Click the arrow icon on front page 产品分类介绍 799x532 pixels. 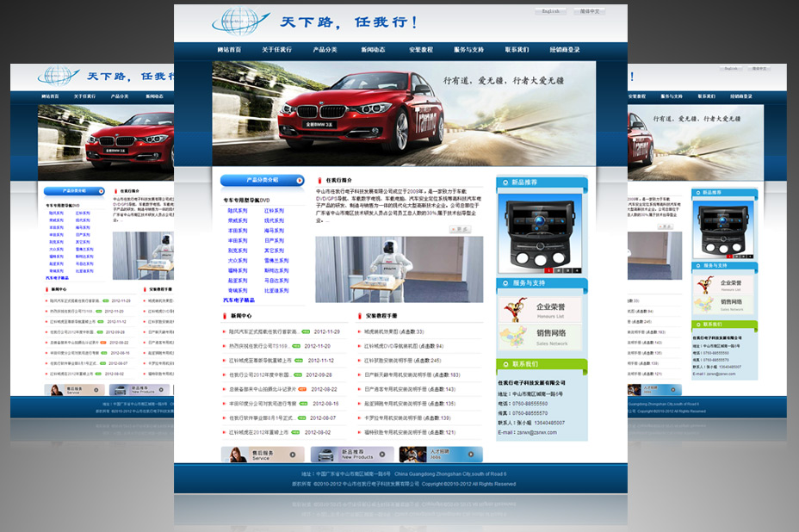300,181
